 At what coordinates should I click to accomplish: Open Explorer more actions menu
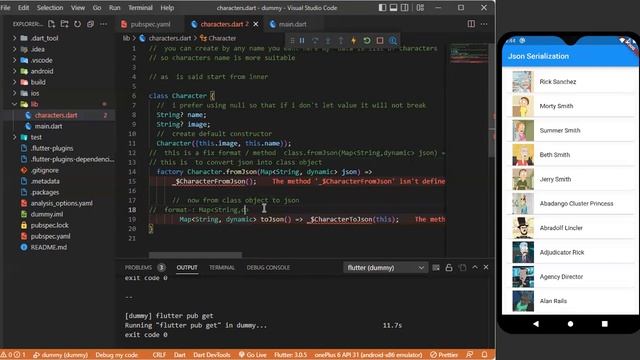pos(104,24)
